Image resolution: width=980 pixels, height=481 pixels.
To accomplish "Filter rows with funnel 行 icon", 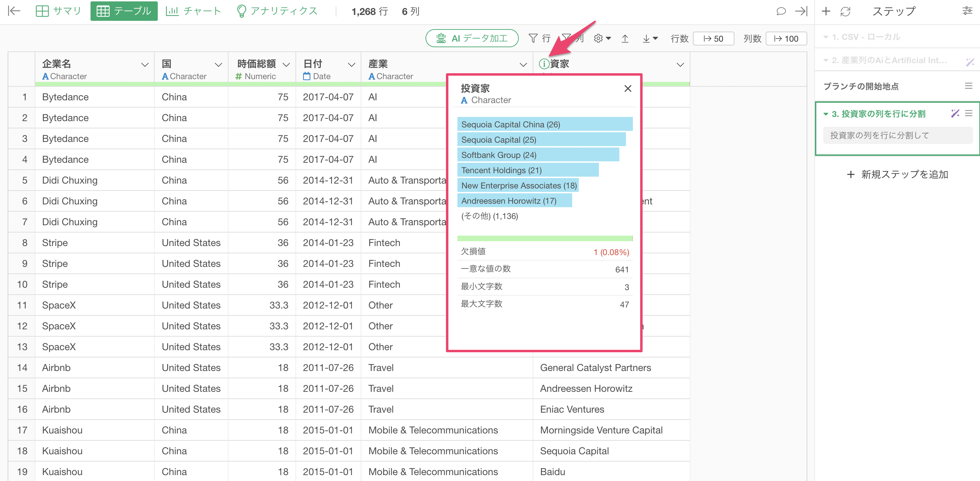I will (539, 38).
